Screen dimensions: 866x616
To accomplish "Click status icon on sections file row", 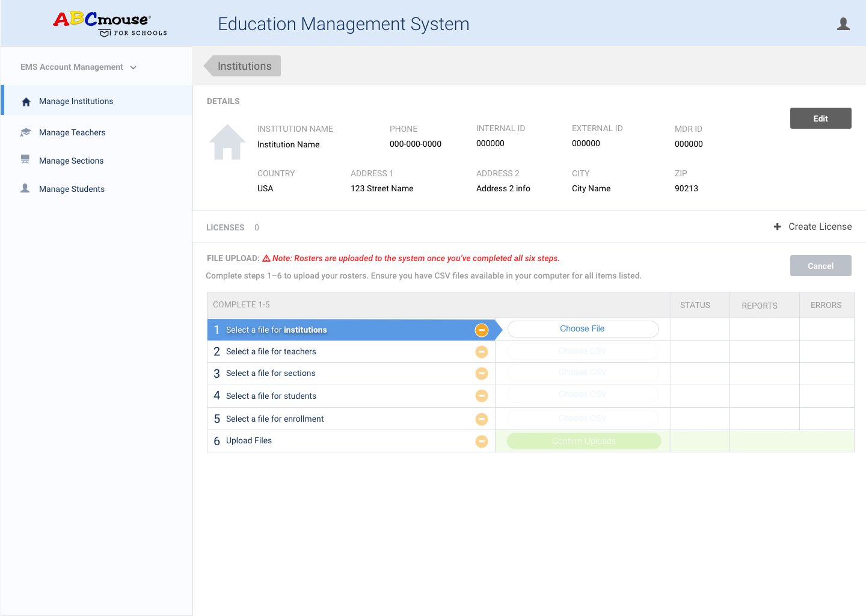I will point(482,374).
